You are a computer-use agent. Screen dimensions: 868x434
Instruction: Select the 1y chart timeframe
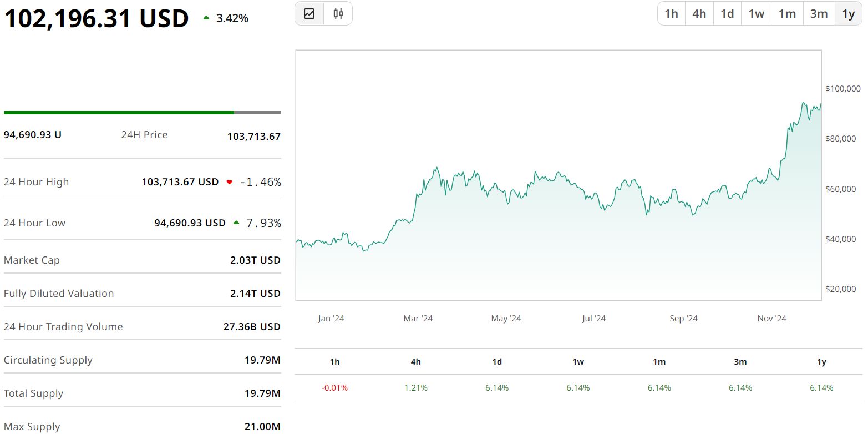(849, 14)
